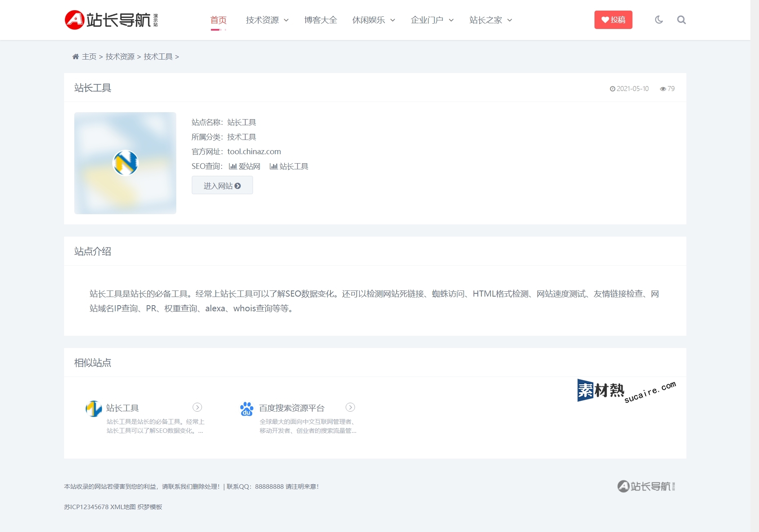The image size is (759, 532).
Task: Click the 技术工具 category value
Action: [242, 137]
